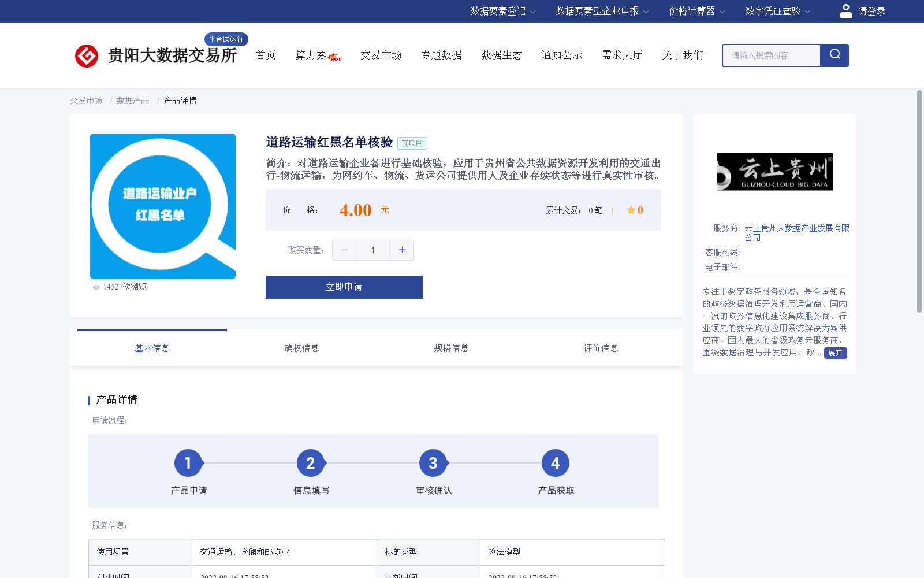This screenshot has height=578, width=924.
Task: Click the 道路运输业户红黑名单 product image
Action: (163, 206)
